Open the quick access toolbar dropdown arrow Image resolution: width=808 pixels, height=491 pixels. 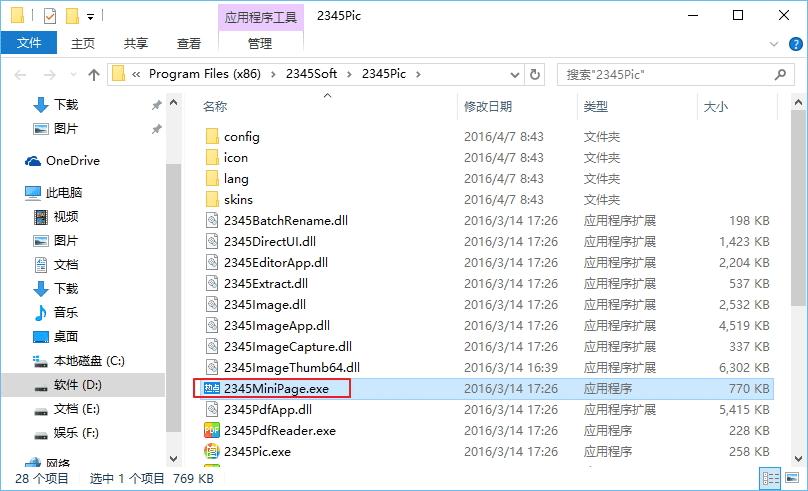[90, 17]
